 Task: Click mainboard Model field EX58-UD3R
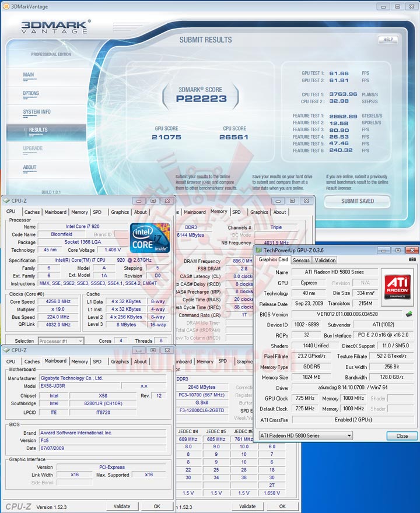coord(79,386)
